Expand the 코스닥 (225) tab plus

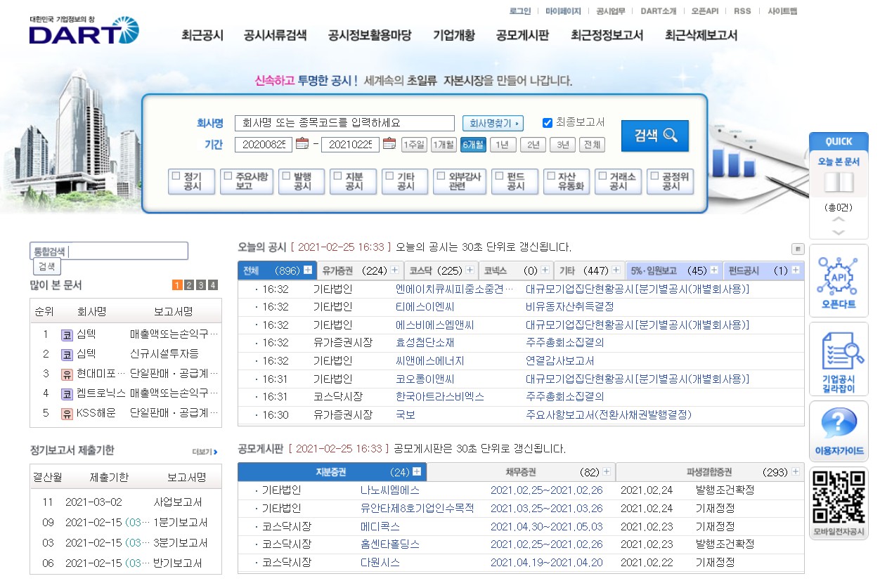pos(470,270)
